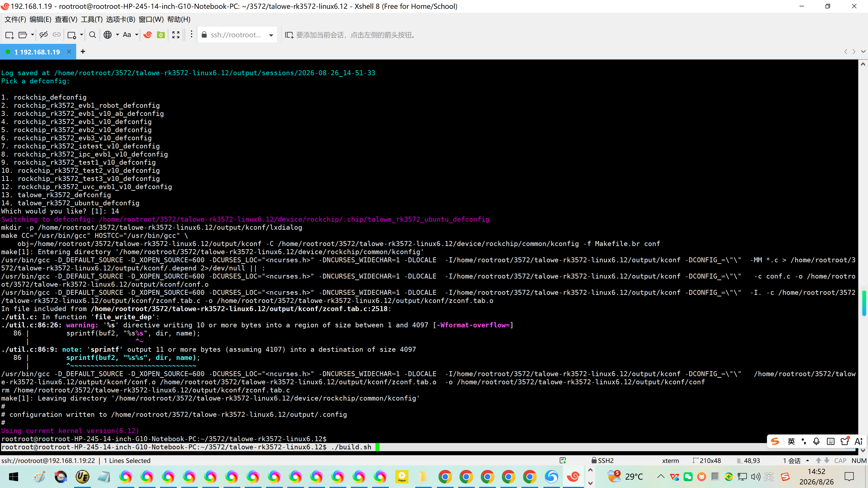This screenshot has height=488, width=868.
Task: Click the talowe_rk3572_ubuntu_defconfig line
Action: (71, 203)
